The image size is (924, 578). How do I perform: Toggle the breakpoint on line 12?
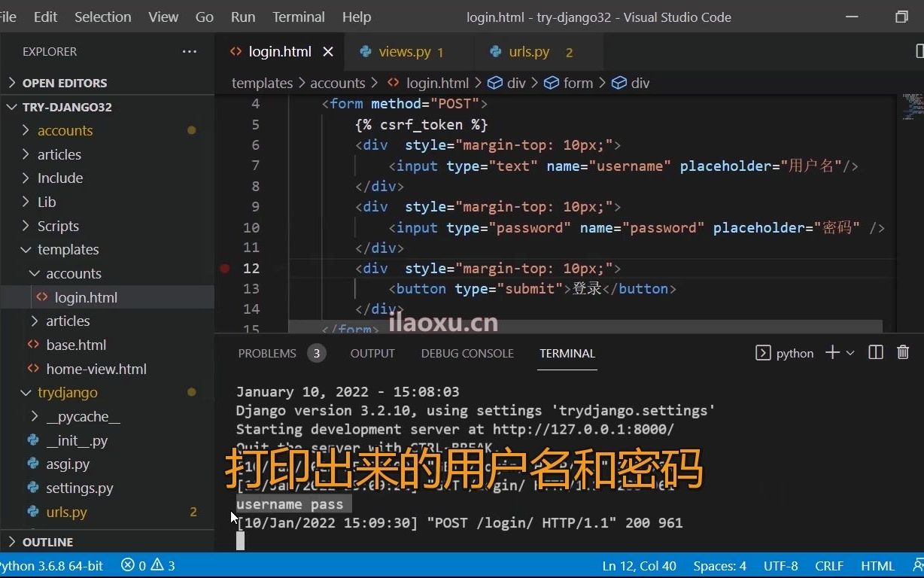point(224,268)
